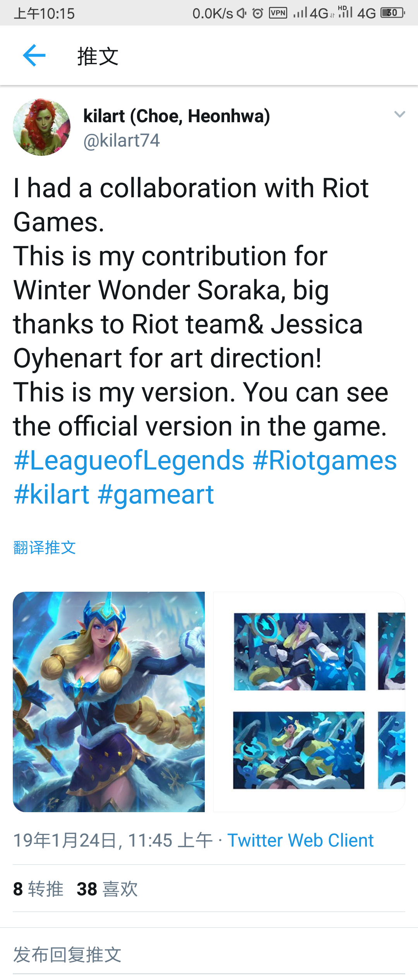Tap the 发布回复推文 reply field
The width and height of the screenshot is (418, 980).
click(209, 954)
